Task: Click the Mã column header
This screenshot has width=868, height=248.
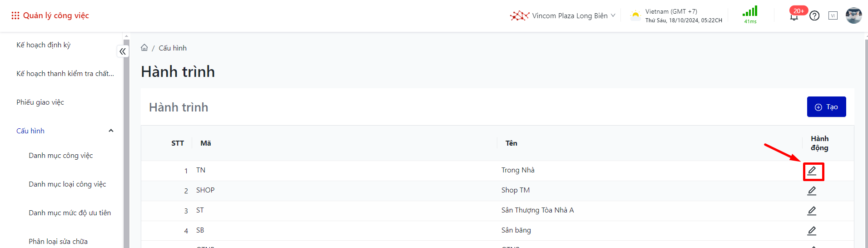Action: click(x=206, y=143)
